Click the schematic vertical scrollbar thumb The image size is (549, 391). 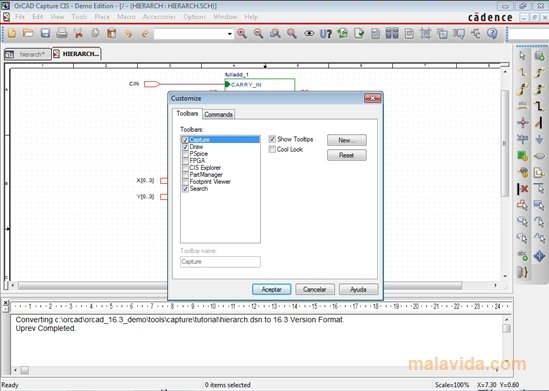[x=505, y=144]
